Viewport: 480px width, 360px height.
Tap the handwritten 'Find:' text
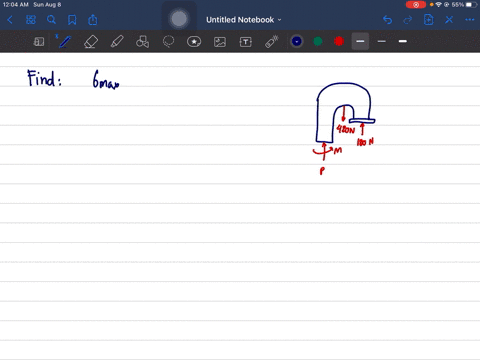tap(44, 78)
